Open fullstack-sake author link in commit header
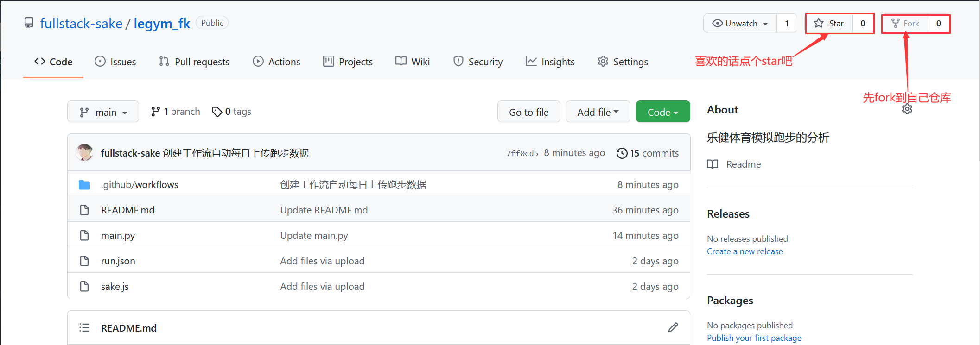The width and height of the screenshot is (980, 345). [130, 153]
